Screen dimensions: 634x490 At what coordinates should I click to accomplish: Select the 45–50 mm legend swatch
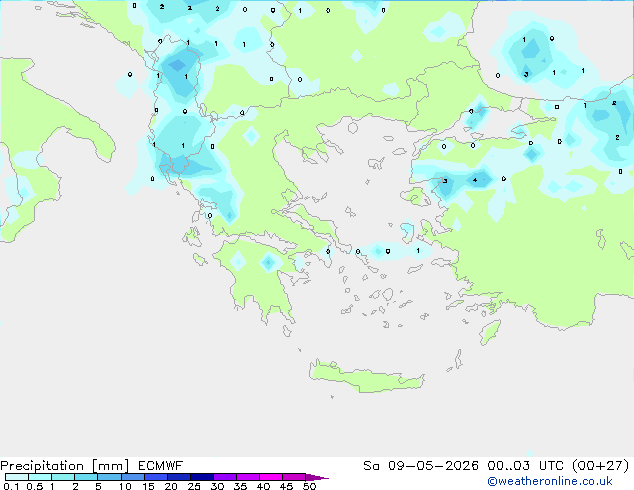(294, 477)
